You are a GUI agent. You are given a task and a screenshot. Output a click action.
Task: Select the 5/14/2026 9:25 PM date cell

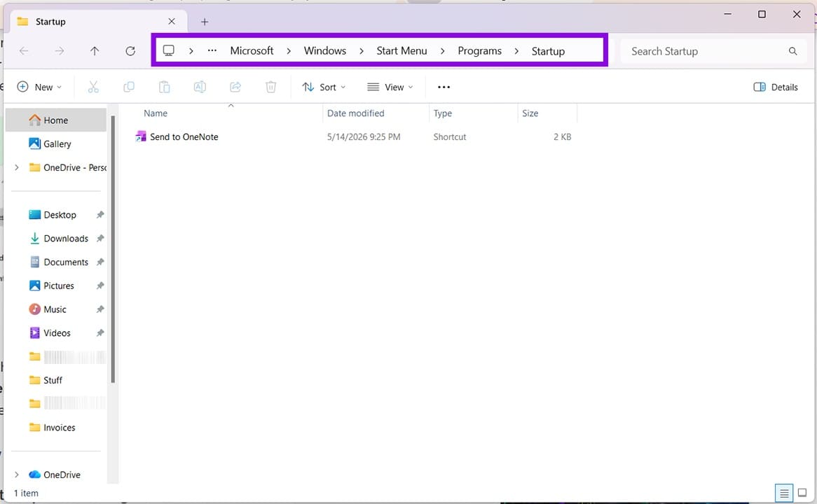tap(364, 137)
